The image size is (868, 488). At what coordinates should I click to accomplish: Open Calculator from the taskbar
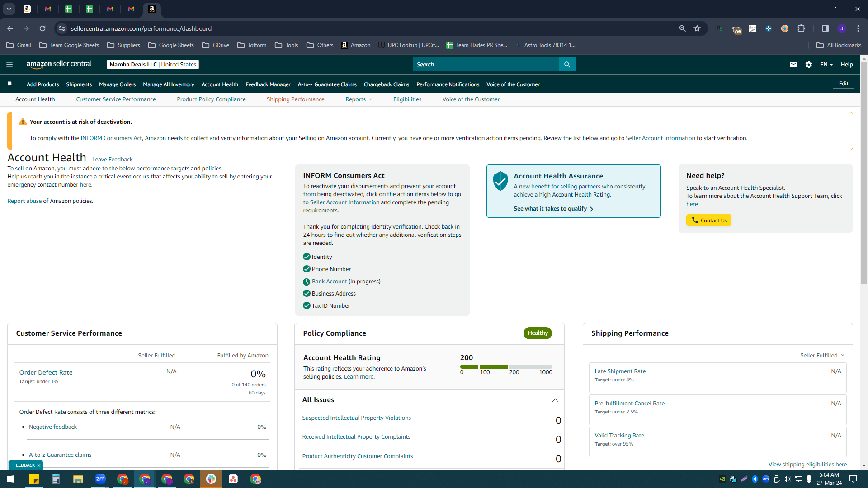pyautogui.click(x=56, y=479)
